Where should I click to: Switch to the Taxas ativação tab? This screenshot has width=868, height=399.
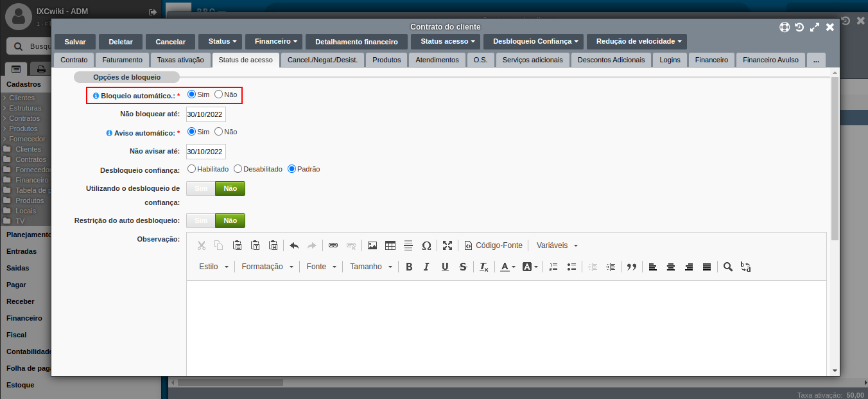point(180,60)
